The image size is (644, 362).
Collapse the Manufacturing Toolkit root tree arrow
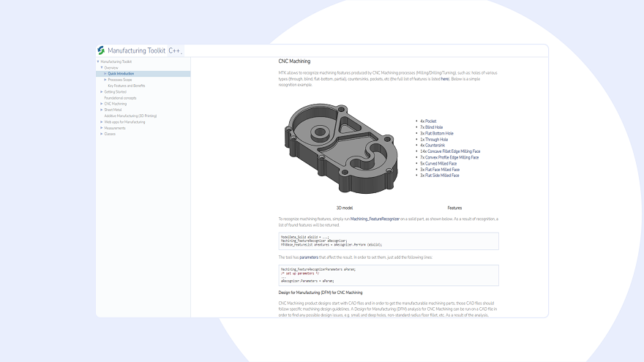click(98, 61)
